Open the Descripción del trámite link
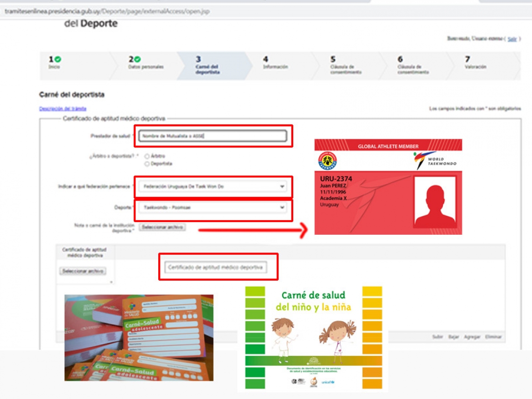 pyautogui.click(x=63, y=109)
